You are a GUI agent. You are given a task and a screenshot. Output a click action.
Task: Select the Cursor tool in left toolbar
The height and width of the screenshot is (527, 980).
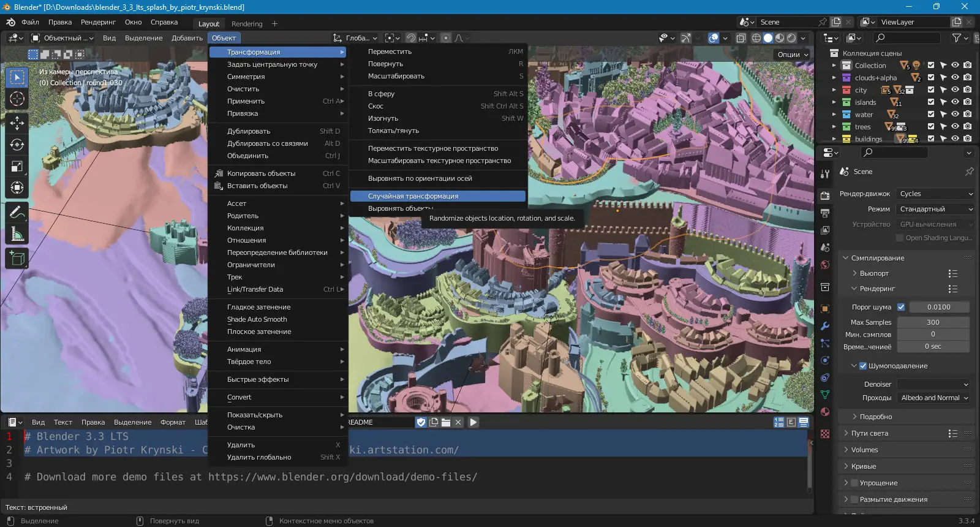pos(17,99)
